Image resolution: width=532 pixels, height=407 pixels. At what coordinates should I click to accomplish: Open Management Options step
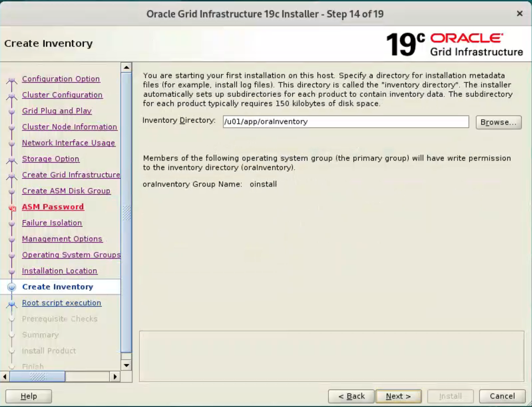[x=62, y=239]
